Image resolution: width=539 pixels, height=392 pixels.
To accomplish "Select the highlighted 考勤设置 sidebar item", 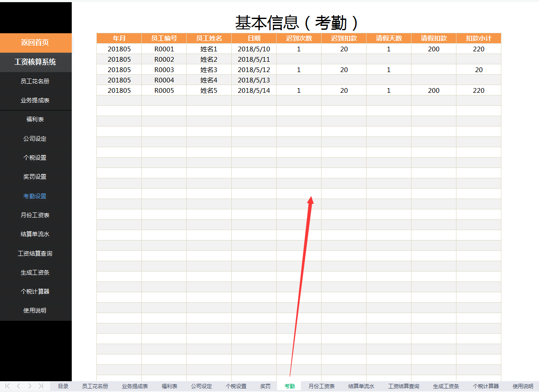I will pos(35,196).
